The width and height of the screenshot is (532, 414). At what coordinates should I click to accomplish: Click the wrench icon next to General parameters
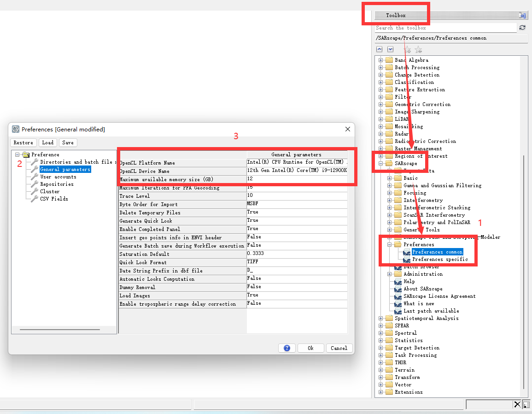(x=34, y=169)
